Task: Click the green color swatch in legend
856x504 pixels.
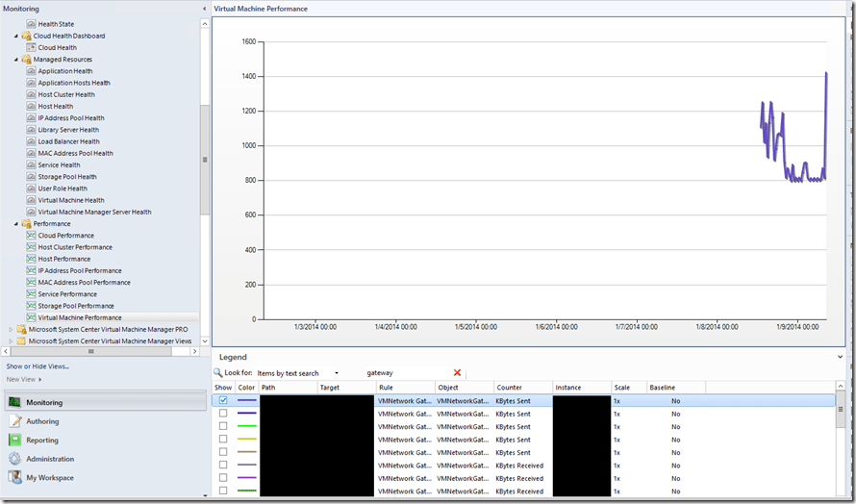Action: click(247, 426)
